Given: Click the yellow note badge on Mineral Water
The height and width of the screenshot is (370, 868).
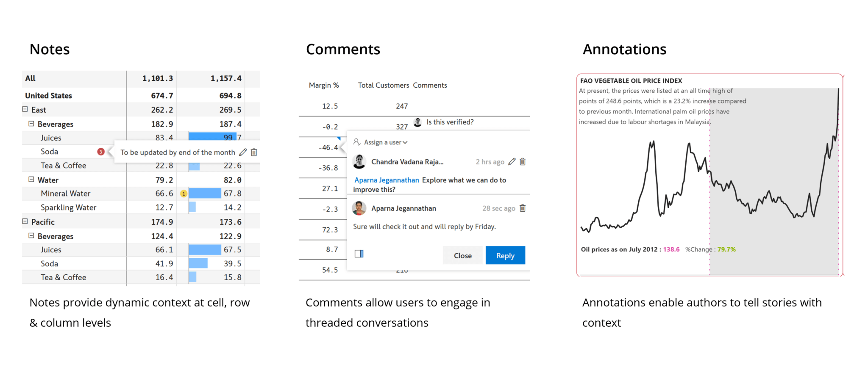Looking at the screenshot, I should [184, 193].
